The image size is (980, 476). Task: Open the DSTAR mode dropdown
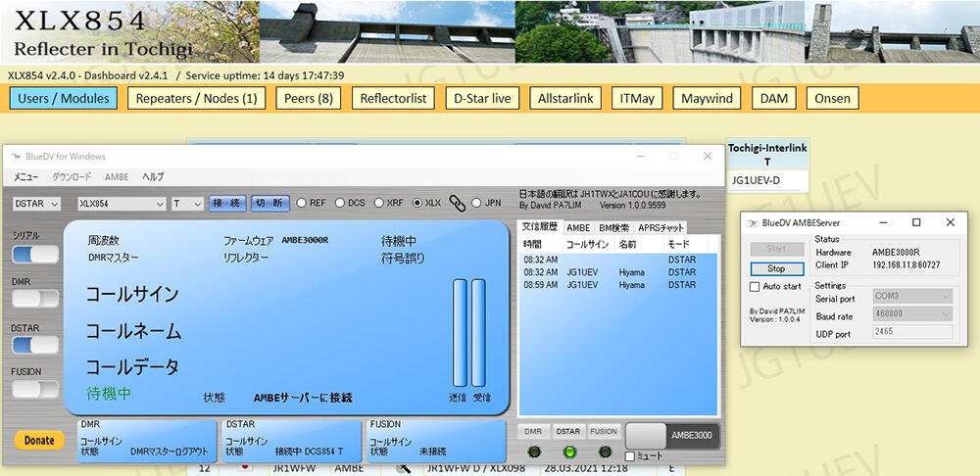36,204
